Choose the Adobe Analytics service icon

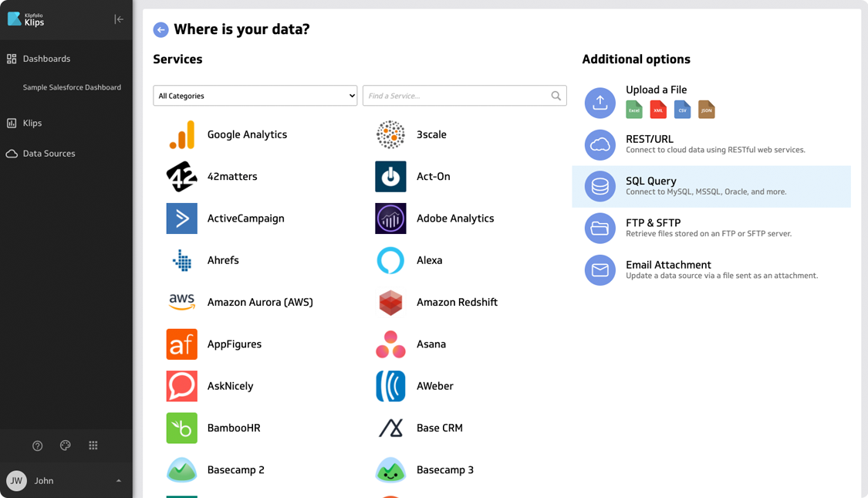click(390, 219)
